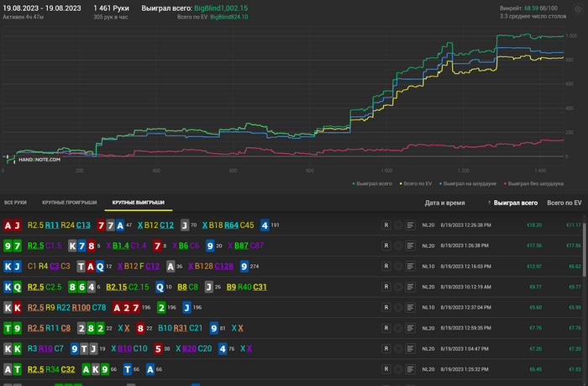This screenshot has height=386, width=588.
Task: Click the timestamp 8/19/2023 10:12:19 AM
Action: [465, 287]
